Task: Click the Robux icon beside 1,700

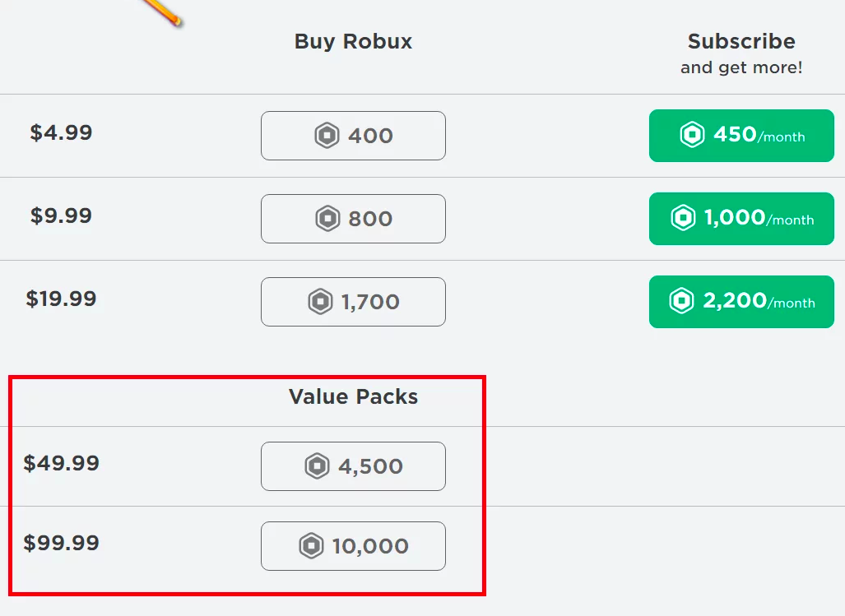Action: [x=320, y=302]
